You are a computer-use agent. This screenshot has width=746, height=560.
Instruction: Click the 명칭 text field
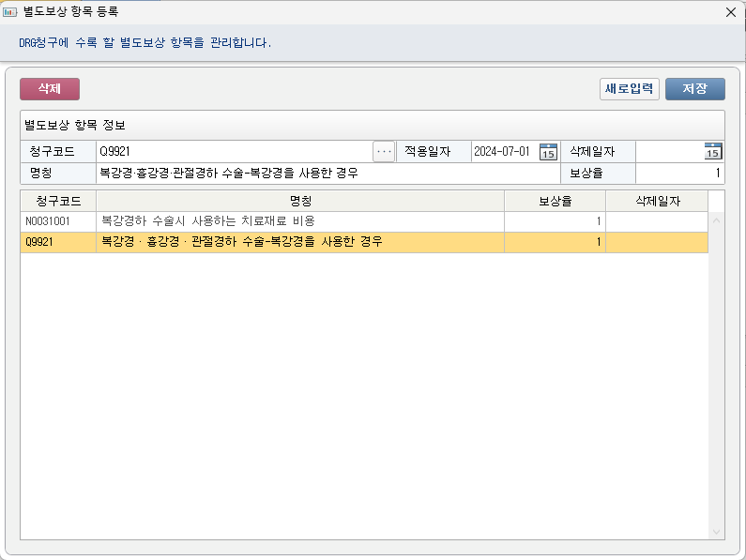click(327, 174)
